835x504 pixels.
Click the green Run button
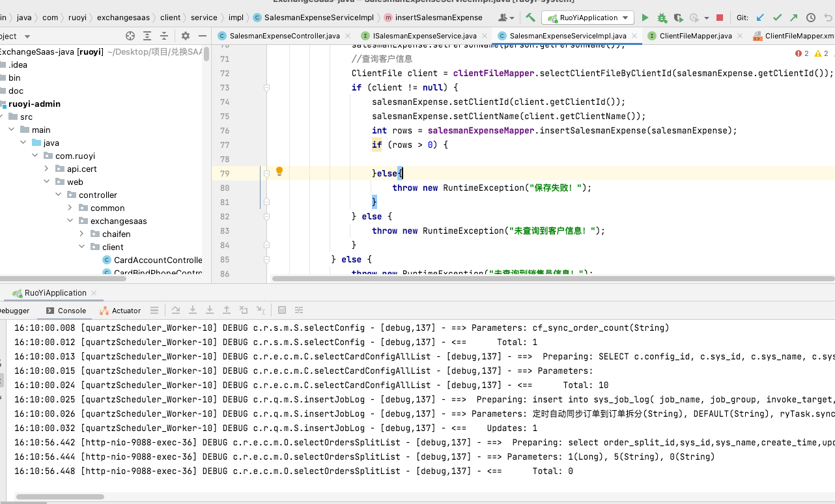click(x=645, y=18)
